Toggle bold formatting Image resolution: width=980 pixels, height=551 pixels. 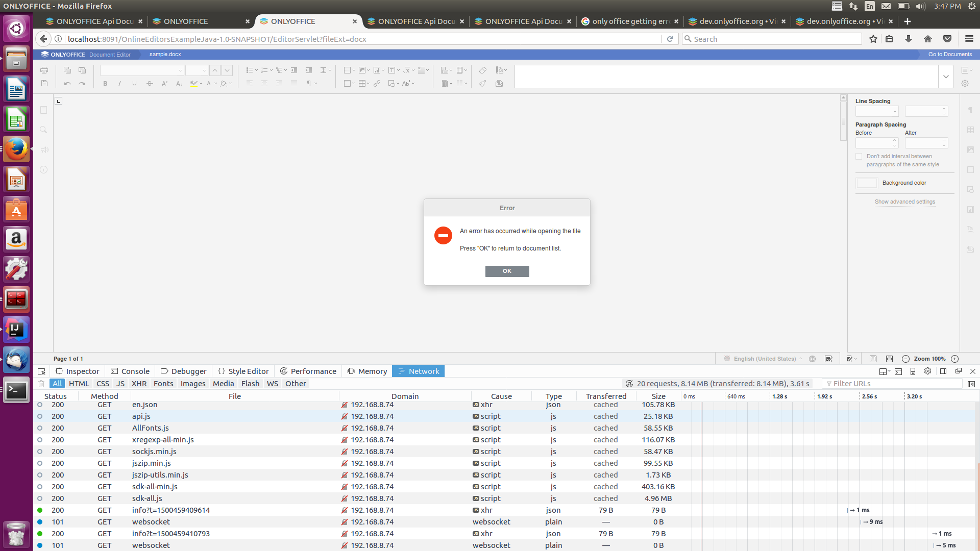105,83
